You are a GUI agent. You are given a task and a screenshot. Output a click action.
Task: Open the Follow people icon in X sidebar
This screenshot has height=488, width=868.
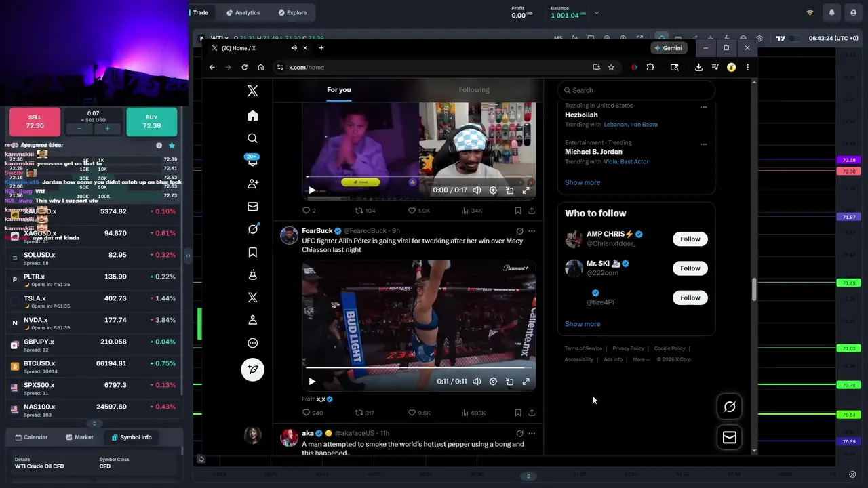[x=252, y=184]
